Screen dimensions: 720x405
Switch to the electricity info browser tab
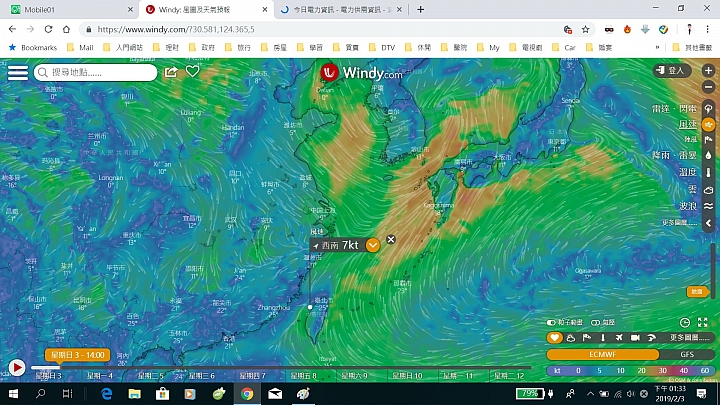point(341,9)
